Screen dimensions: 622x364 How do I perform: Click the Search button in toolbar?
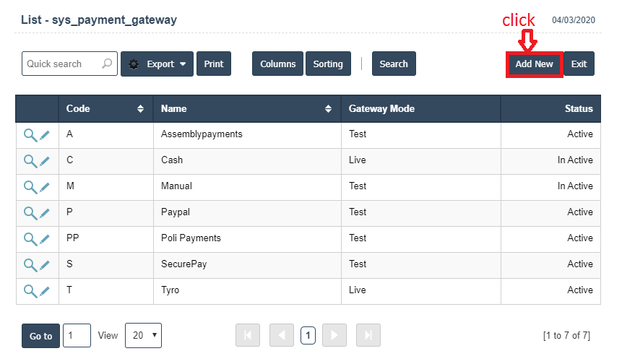coord(394,64)
